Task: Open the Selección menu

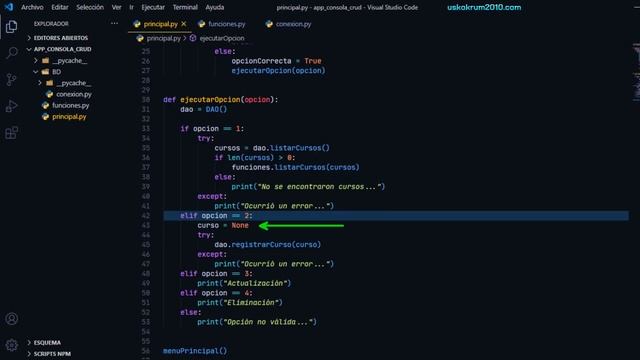Action: pos(90,7)
